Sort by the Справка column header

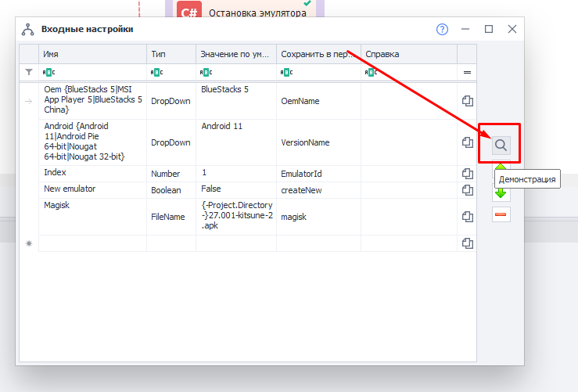410,54
